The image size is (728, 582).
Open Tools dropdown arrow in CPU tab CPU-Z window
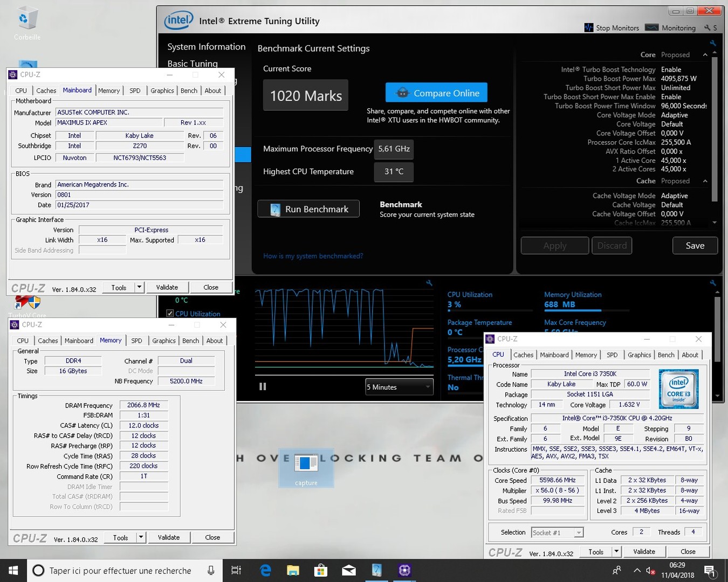click(616, 551)
